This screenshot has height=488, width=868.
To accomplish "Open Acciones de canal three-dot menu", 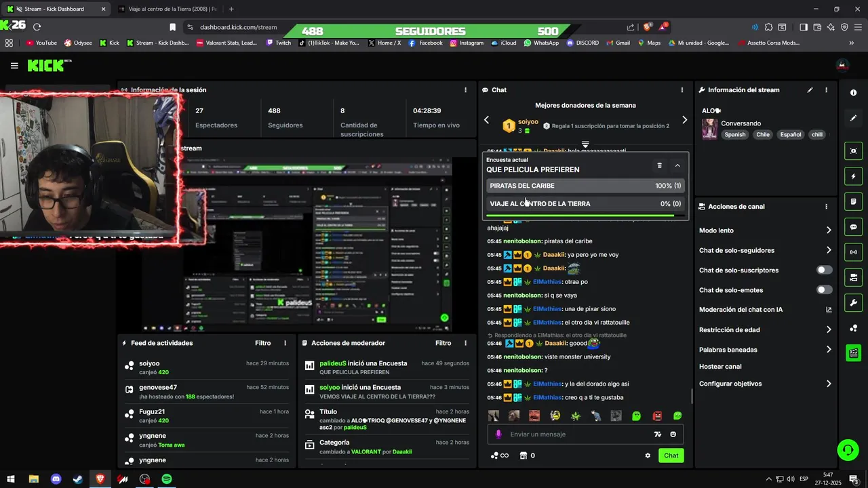I will pos(826,207).
